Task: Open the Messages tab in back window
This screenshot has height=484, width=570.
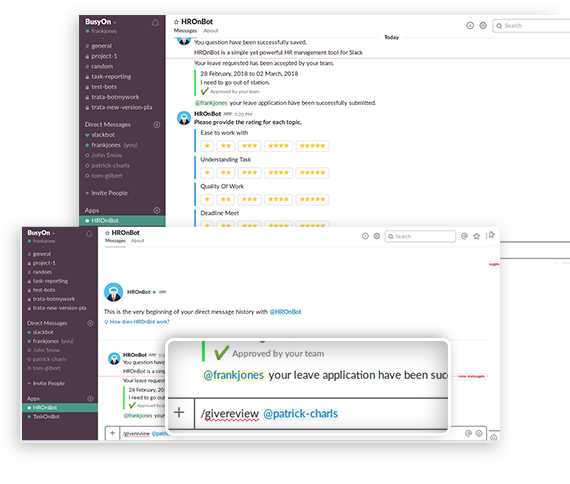Action: 185,31
